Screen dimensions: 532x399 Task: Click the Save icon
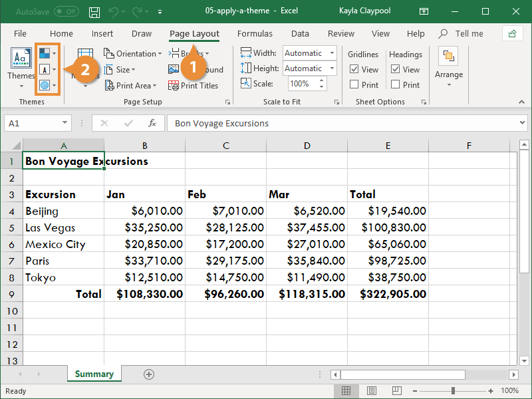(94, 11)
